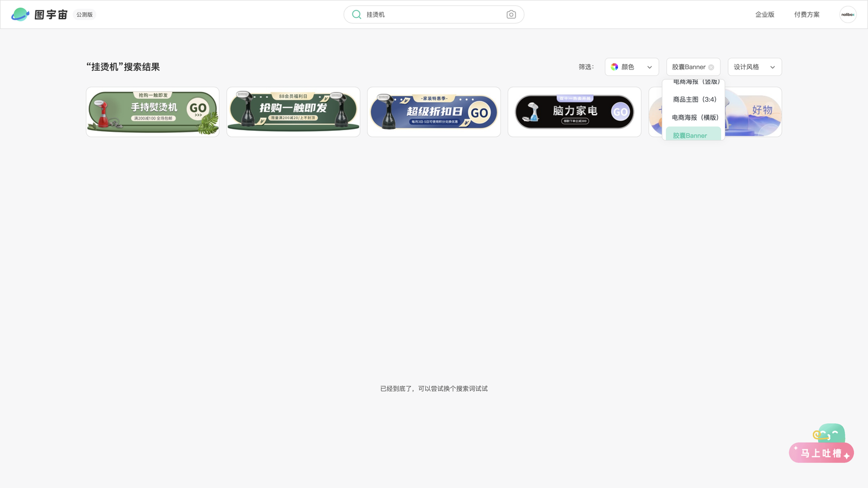This screenshot has width=868, height=488.
Task: Click the search magnifier icon
Action: click(356, 14)
